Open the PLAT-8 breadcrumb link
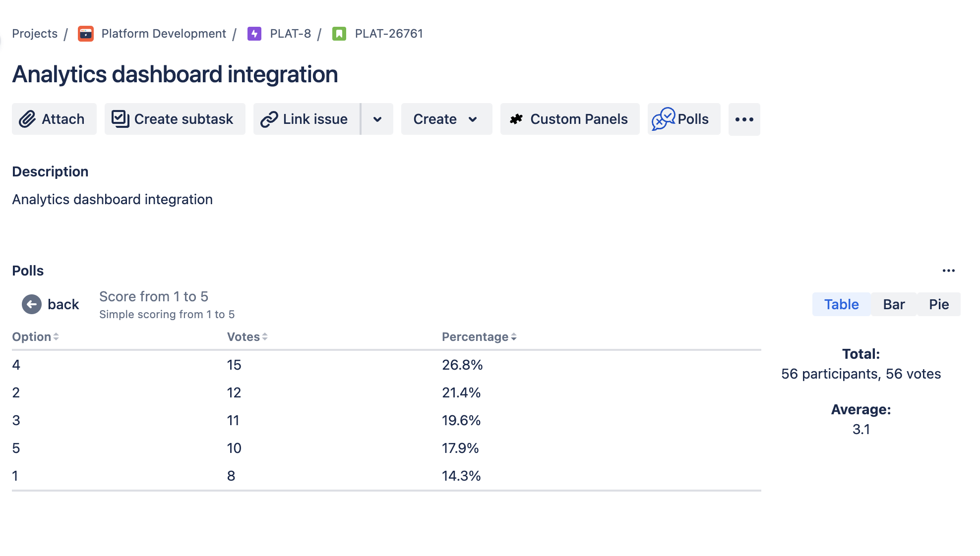Image resolution: width=980 pixels, height=556 pixels. 290,34
